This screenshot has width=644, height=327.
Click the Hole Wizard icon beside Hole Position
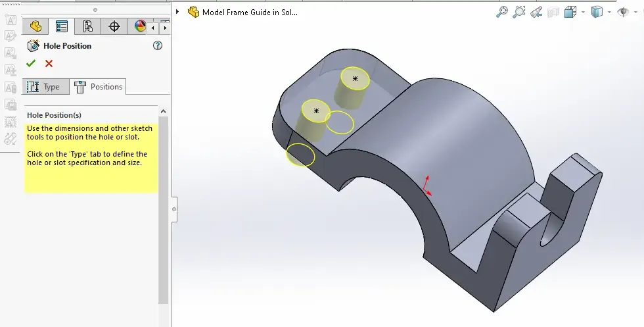(33, 45)
